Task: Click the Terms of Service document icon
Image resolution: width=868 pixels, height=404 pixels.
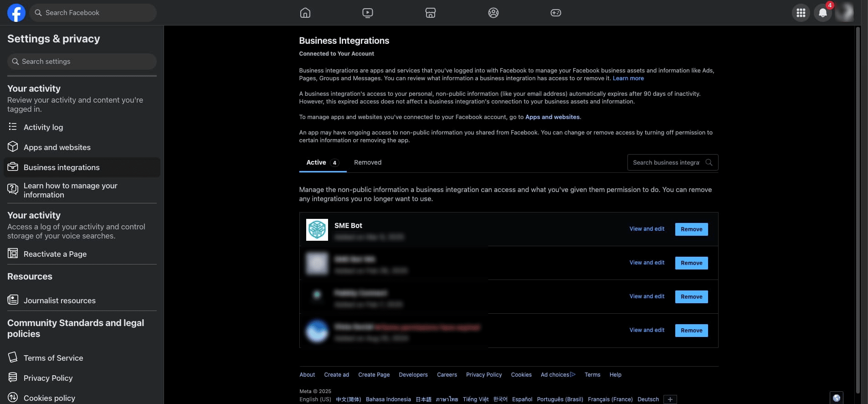Action: [x=13, y=357]
